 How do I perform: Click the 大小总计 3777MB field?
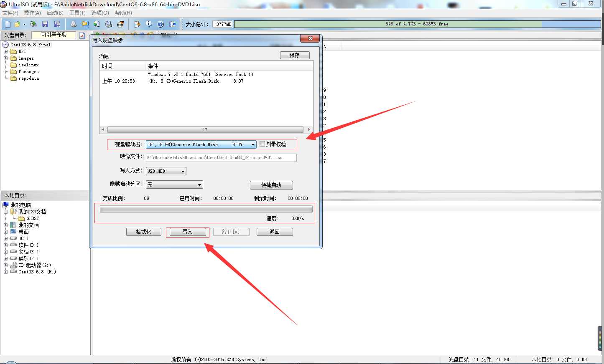point(223,24)
